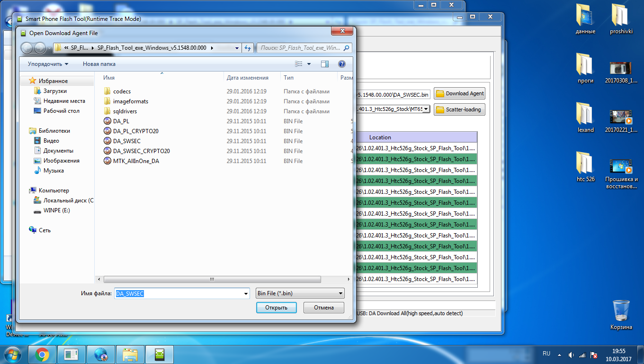
Task: Select Загрузки in the navigation pane
Action: point(55,91)
